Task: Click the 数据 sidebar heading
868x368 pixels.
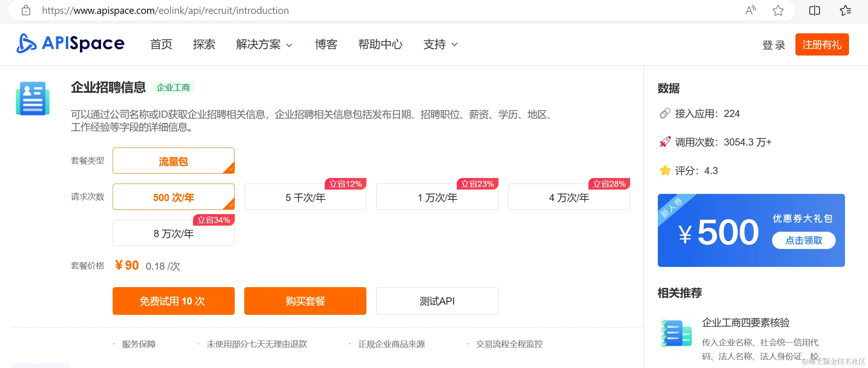Action: coord(669,88)
